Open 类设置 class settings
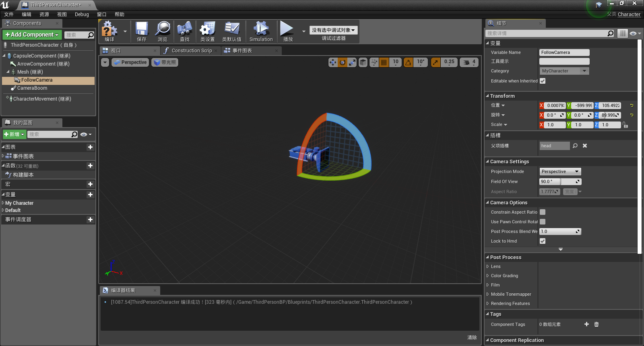This screenshot has width=644, height=346. [x=208, y=31]
